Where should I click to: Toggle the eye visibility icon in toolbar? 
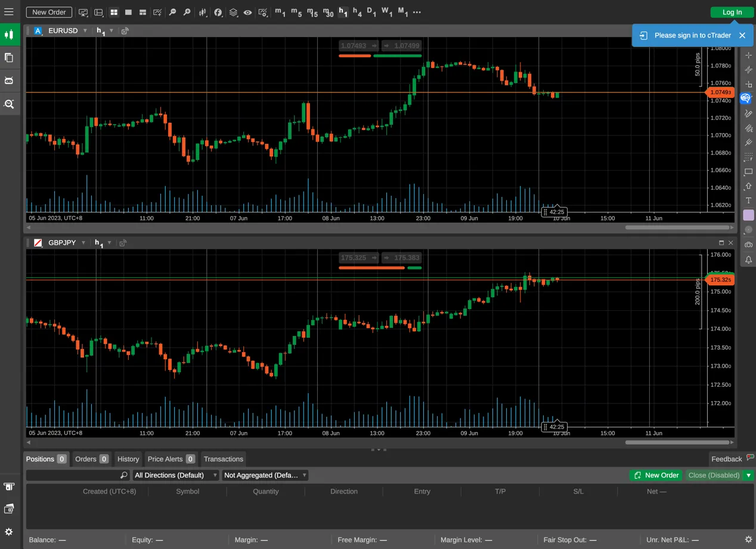coord(247,12)
